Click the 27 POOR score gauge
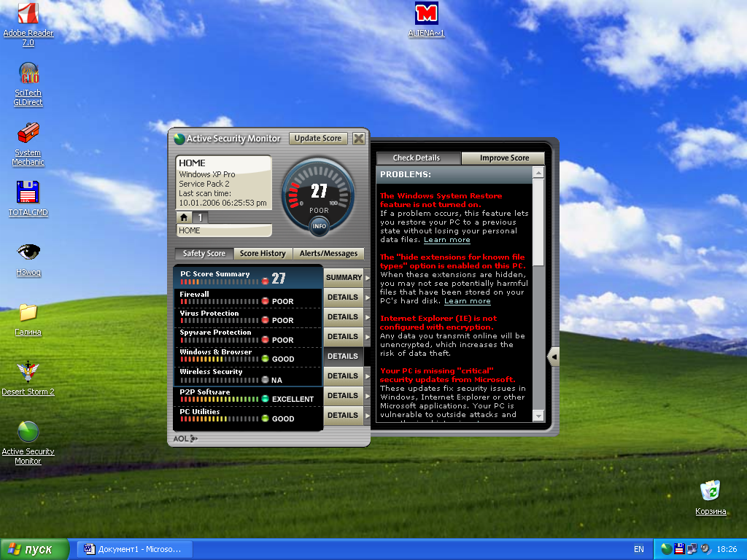This screenshot has width=747, height=560. point(319,195)
